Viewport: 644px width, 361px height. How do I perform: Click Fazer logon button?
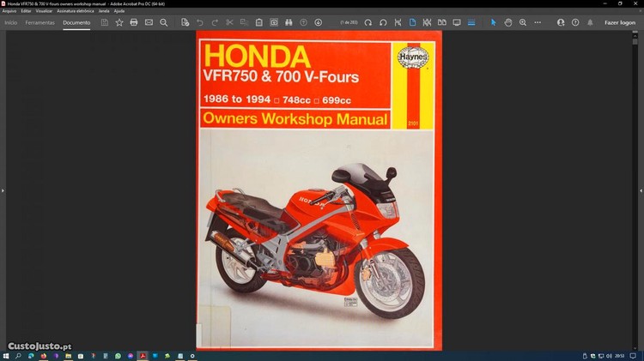point(619,22)
